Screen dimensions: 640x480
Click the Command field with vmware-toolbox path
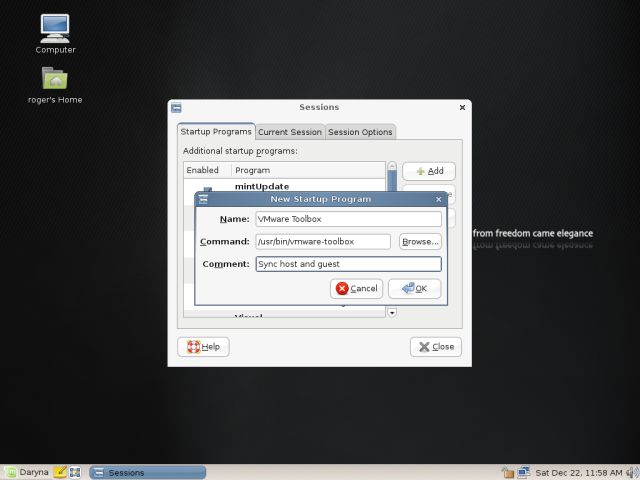coord(323,242)
